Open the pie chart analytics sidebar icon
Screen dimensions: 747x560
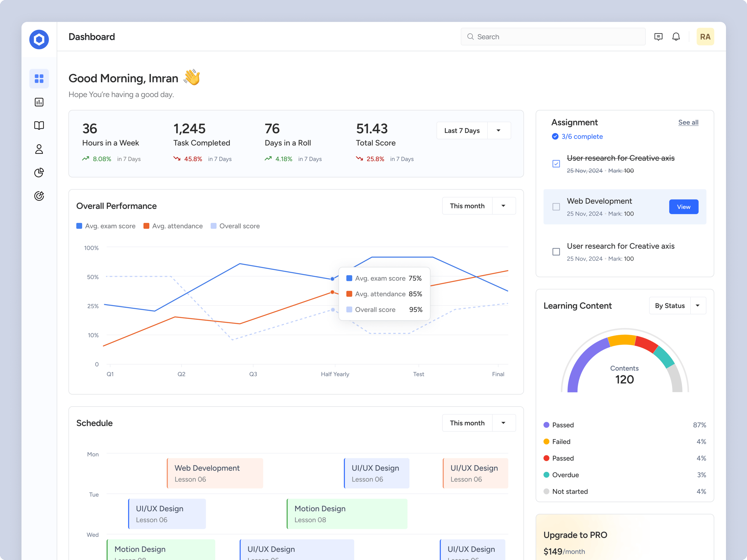[39, 172]
